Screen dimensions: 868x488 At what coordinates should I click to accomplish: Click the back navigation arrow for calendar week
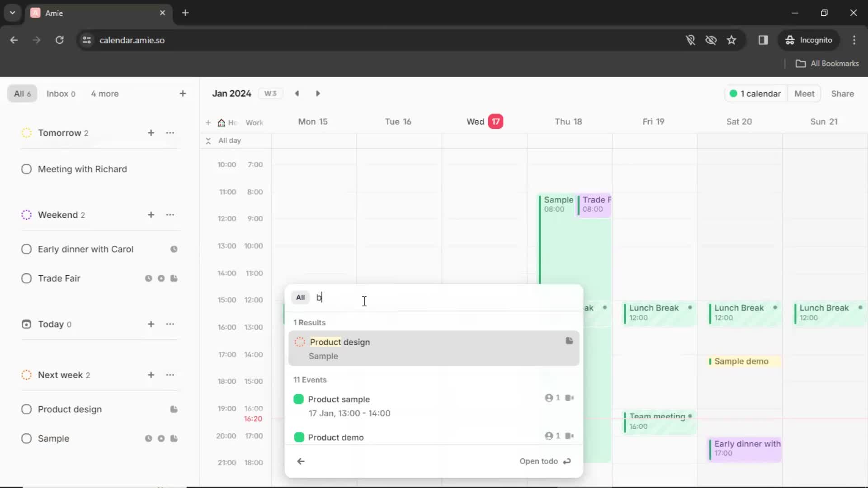[296, 93]
